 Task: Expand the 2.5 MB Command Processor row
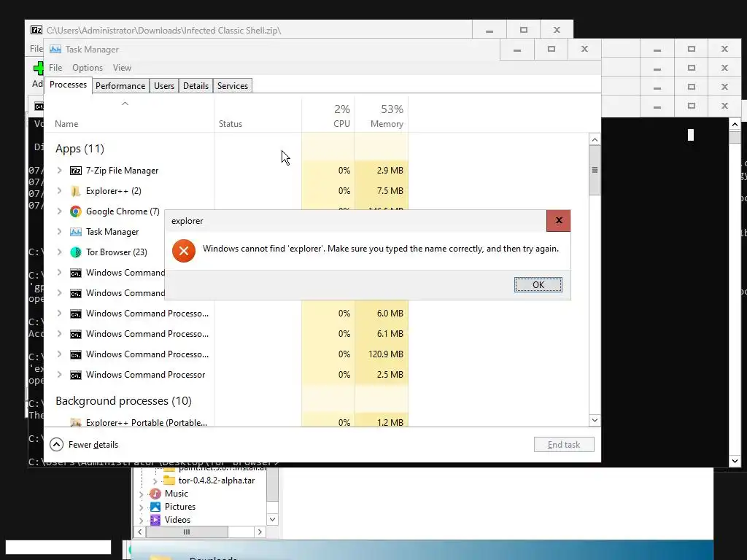(x=59, y=374)
